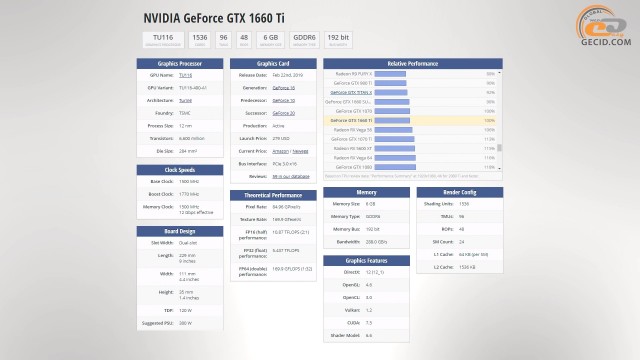
Task: Click the FP32 (float) performance value
Action: [x=286, y=251]
